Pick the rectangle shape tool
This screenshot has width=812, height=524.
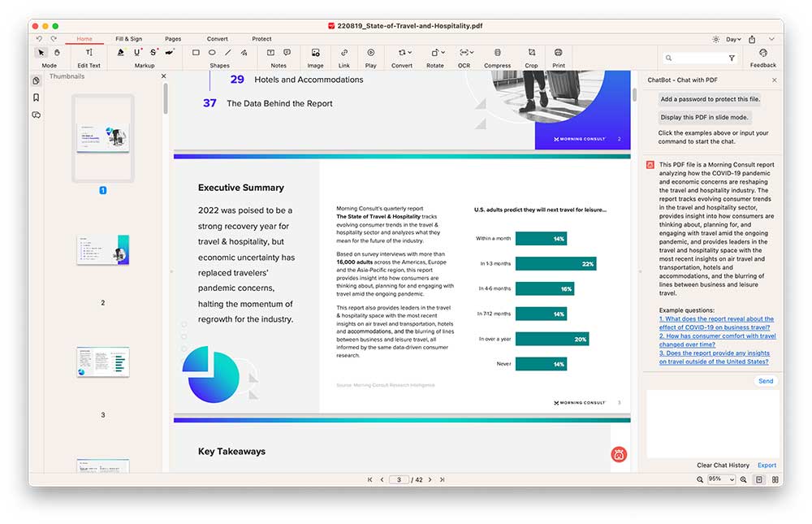click(x=196, y=52)
